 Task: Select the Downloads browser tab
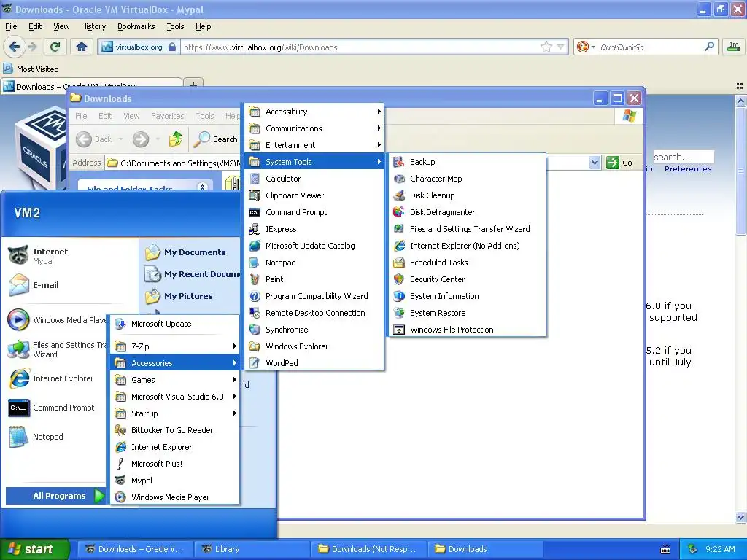point(91,86)
